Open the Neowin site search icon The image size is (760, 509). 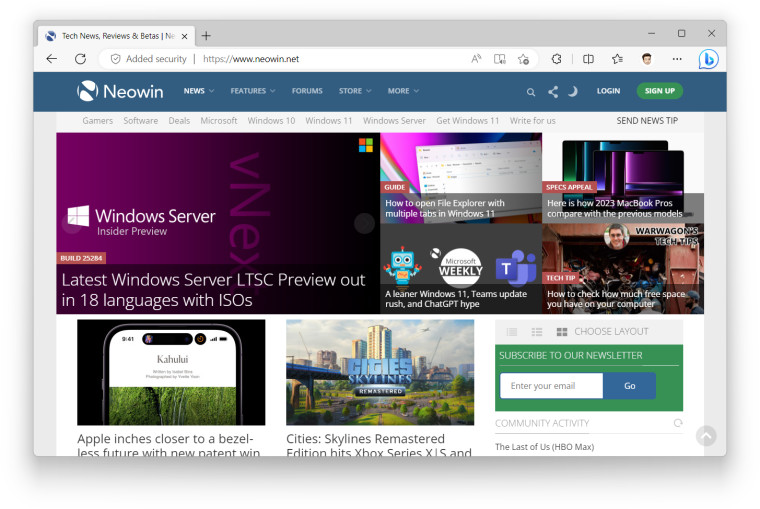(x=531, y=92)
